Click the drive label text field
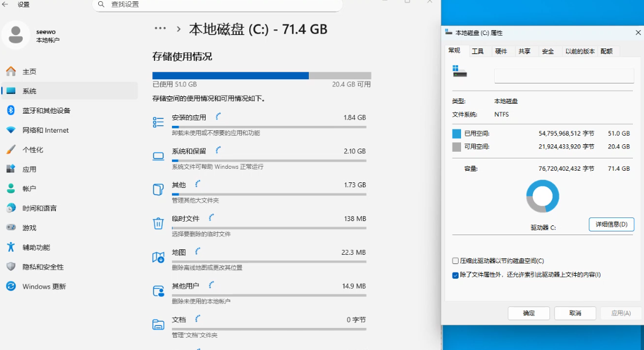The width and height of the screenshot is (644, 350). point(564,76)
